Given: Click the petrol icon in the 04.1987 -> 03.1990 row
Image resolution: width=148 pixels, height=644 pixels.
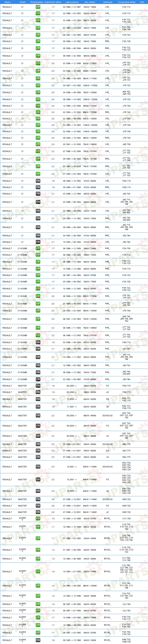Looking at the screenshot, I should click(x=38, y=85).
